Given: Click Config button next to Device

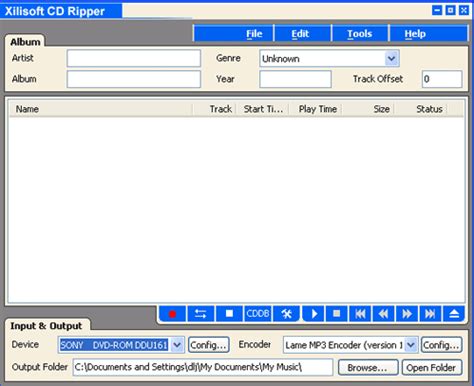Looking at the screenshot, I should [x=209, y=345].
